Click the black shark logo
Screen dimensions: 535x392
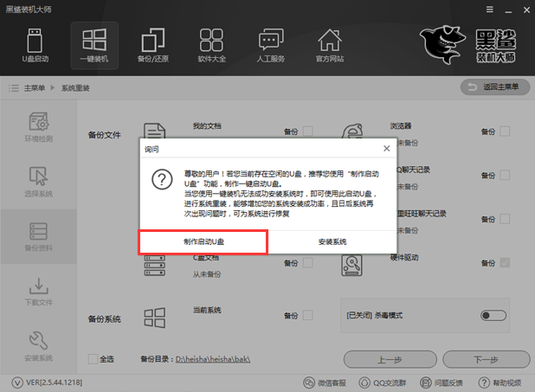443,44
